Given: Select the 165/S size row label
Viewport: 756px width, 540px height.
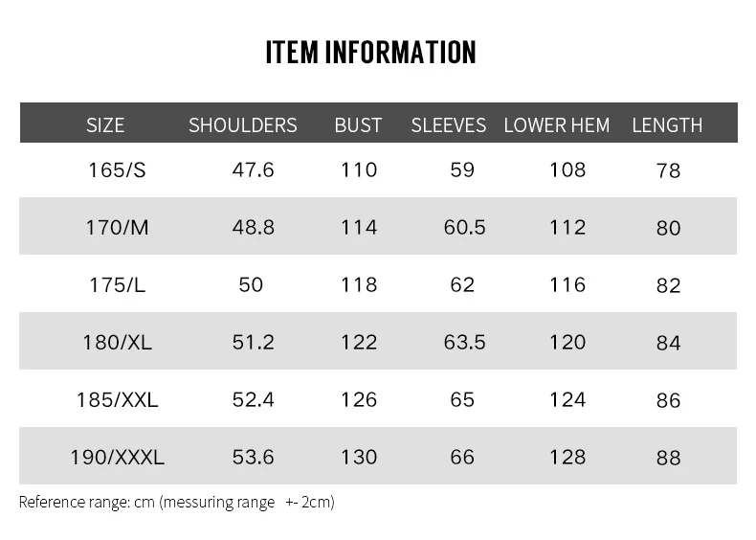Looking at the screenshot, I should pyautogui.click(x=117, y=170).
